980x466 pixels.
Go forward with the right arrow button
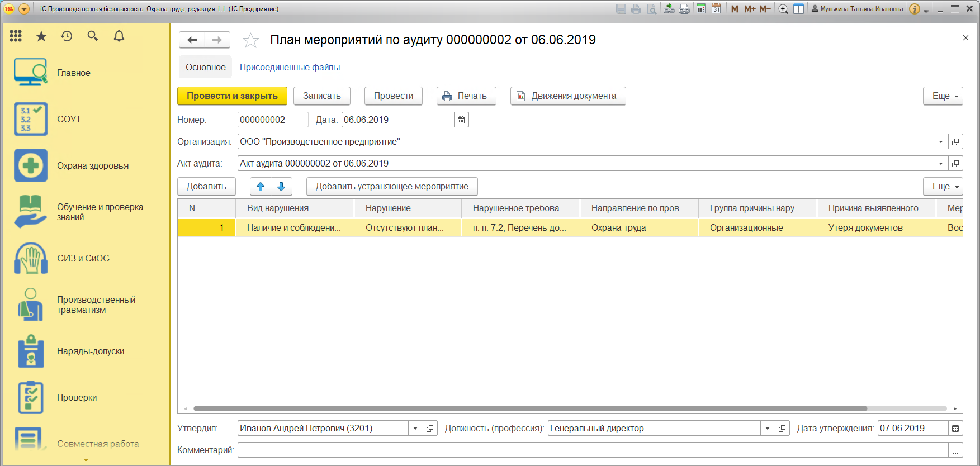click(x=217, y=40)
